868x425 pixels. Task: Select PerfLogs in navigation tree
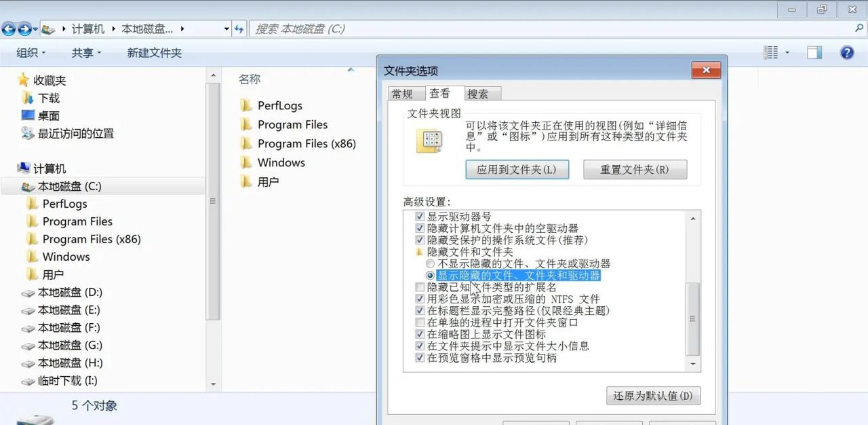click(64, 204)
